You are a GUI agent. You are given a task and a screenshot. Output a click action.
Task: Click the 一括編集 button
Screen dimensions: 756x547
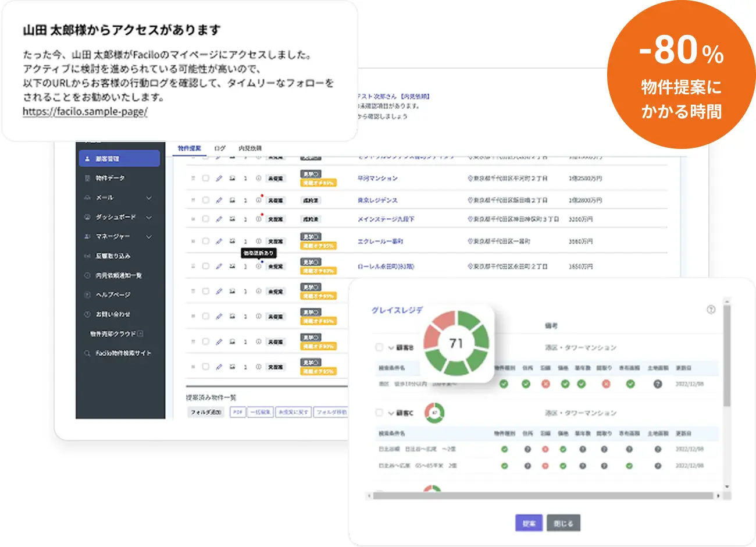(260, 412)
